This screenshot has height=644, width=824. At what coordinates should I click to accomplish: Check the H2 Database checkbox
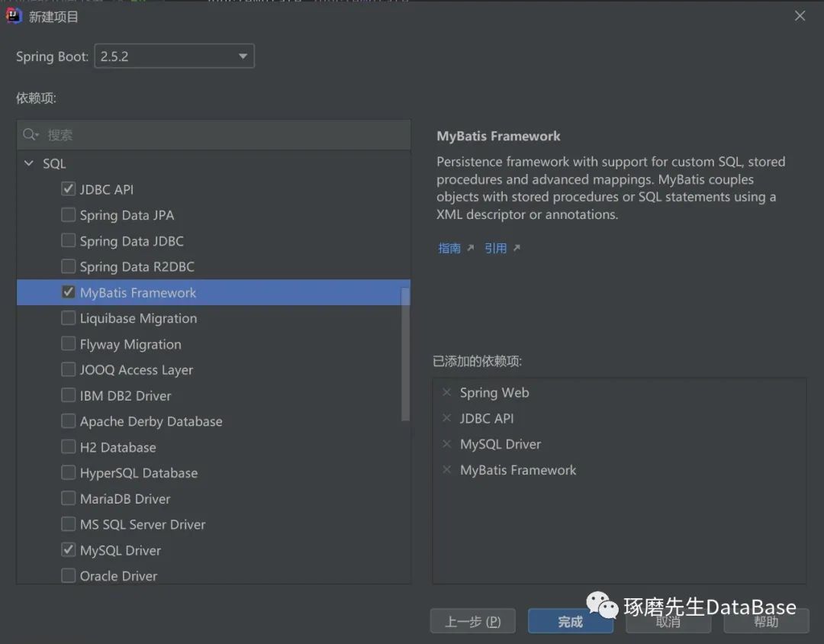click(x=69, y=447)
